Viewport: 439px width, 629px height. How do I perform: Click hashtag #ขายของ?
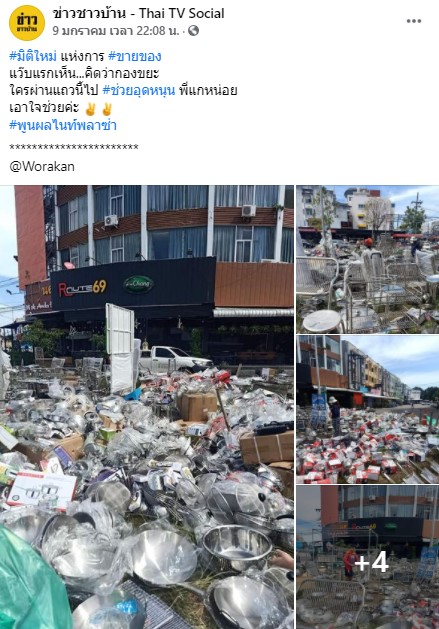click(x=134, y=56)
